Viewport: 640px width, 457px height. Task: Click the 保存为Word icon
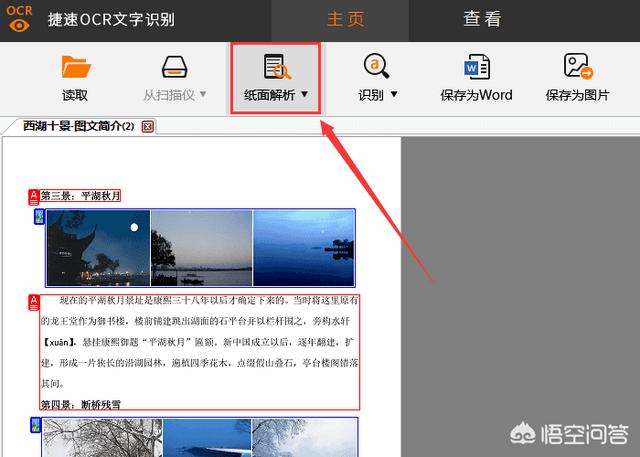476,68
